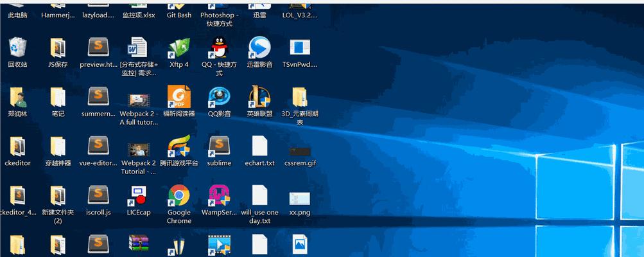
Task: Click the lazyload.... label
Action: 98,15
